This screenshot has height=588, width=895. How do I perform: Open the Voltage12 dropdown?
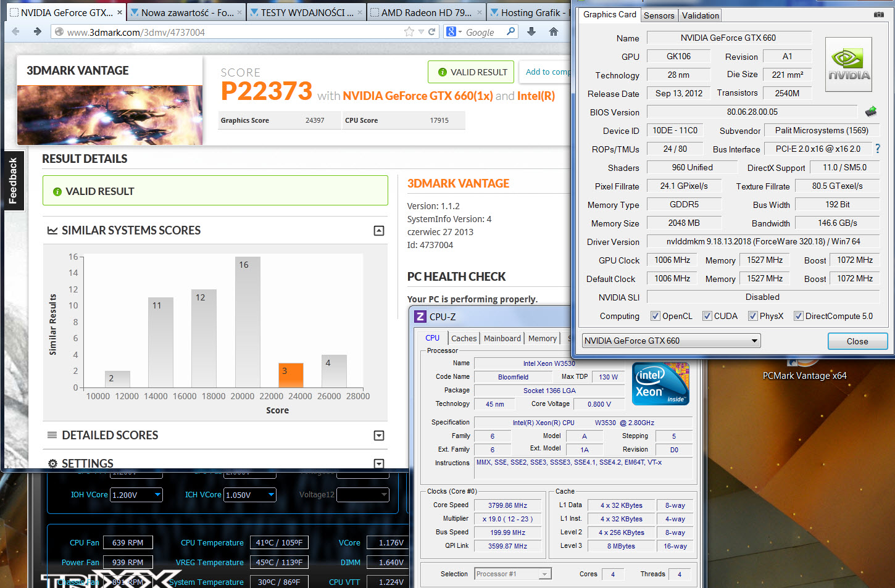pos(363,495)
